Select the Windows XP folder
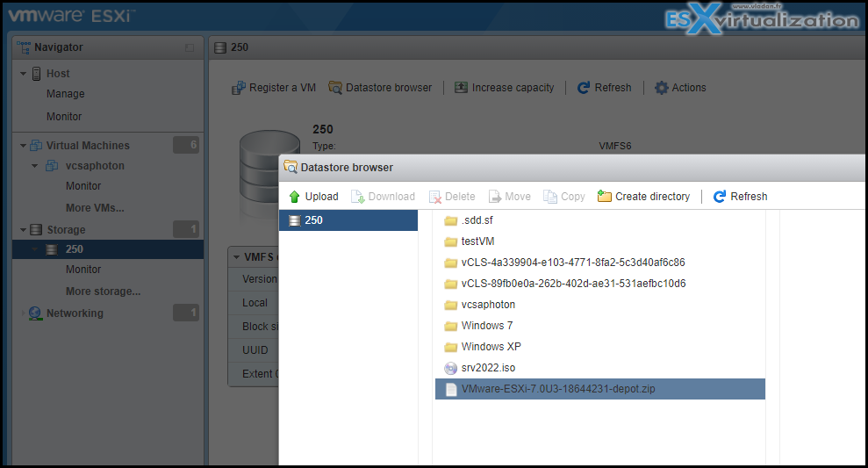 point(491,347)
